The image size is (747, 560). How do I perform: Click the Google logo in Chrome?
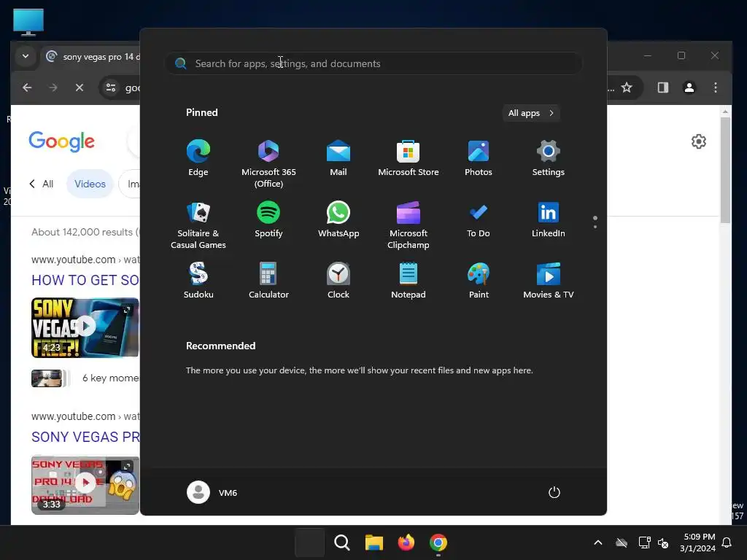coord(62,141)
